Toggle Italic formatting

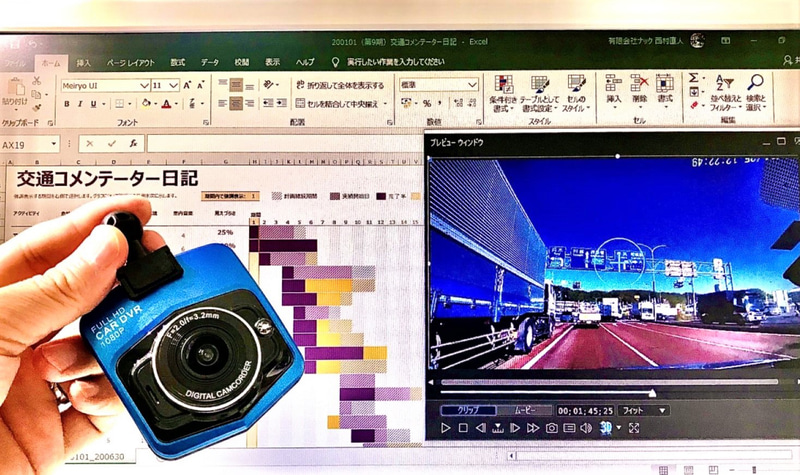[80, 104]
